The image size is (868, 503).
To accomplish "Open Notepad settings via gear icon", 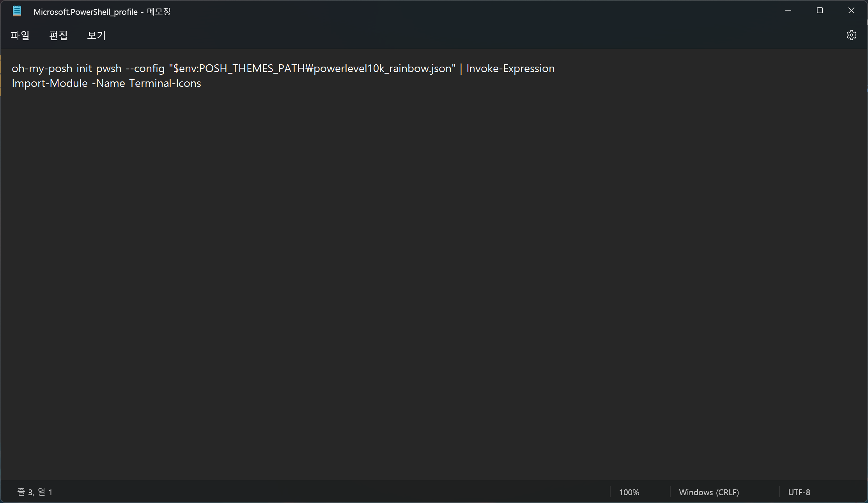I will pyautogui.click(x=851, y=35).
